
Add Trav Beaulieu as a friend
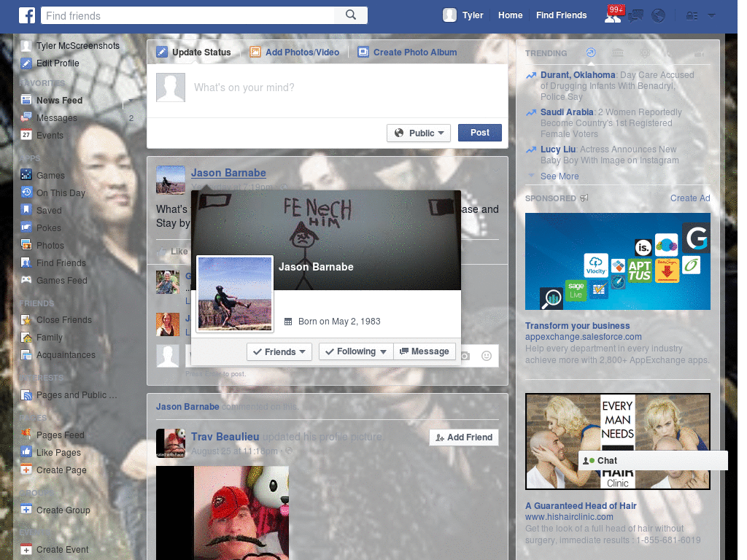click(463, 437)
